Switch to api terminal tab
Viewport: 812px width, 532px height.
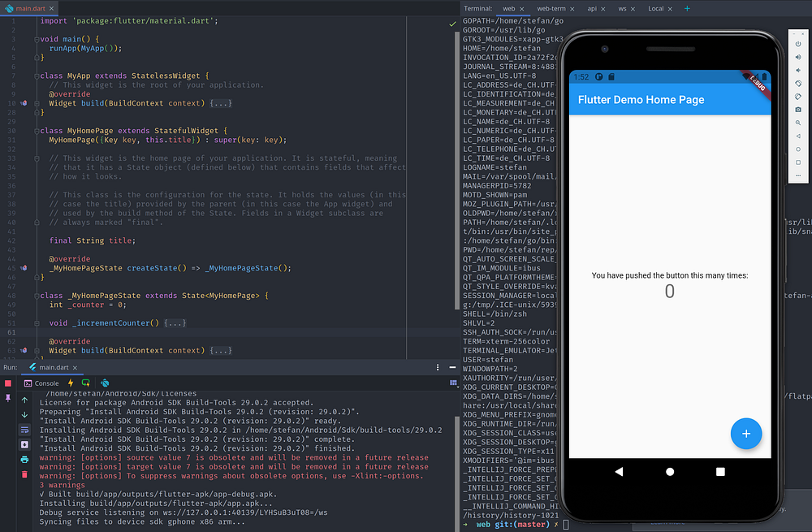[x=592, y=9]
